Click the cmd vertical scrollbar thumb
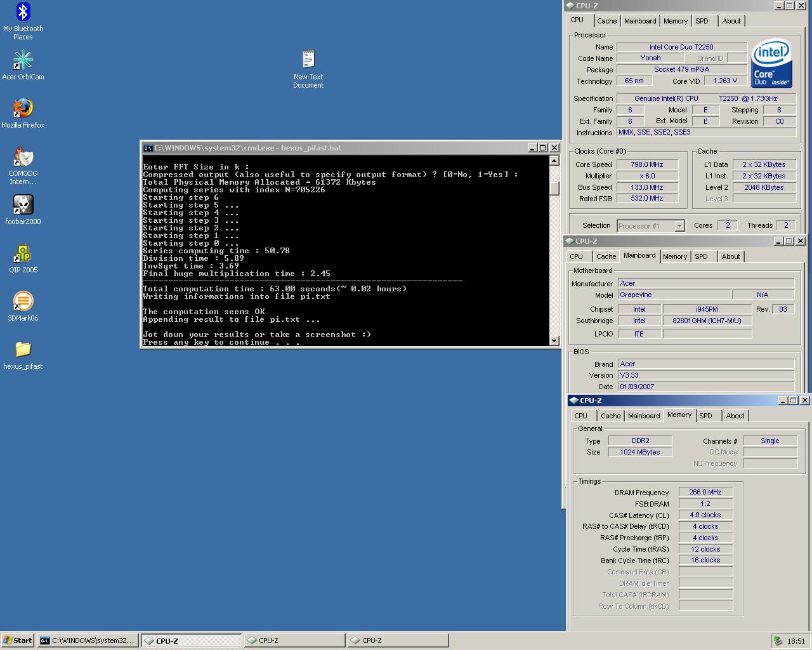The image size is (812, 650). [x=554, y=189]
